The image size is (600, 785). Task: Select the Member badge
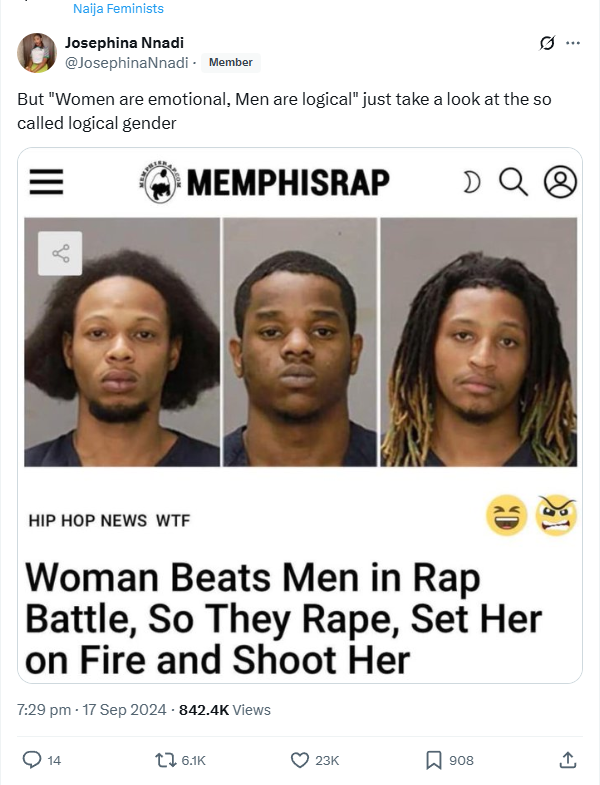click(230, 63)
